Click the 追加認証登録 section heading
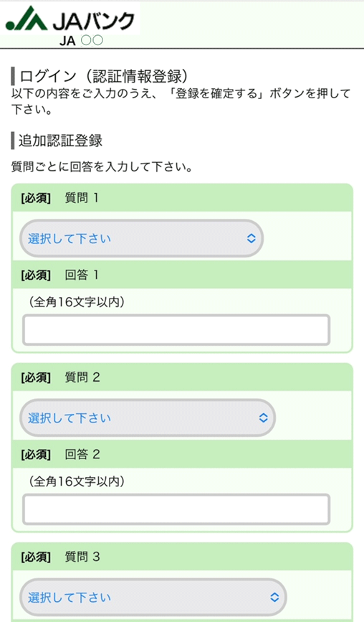Viewport: 364px width, 622px height. pos(61,141)
